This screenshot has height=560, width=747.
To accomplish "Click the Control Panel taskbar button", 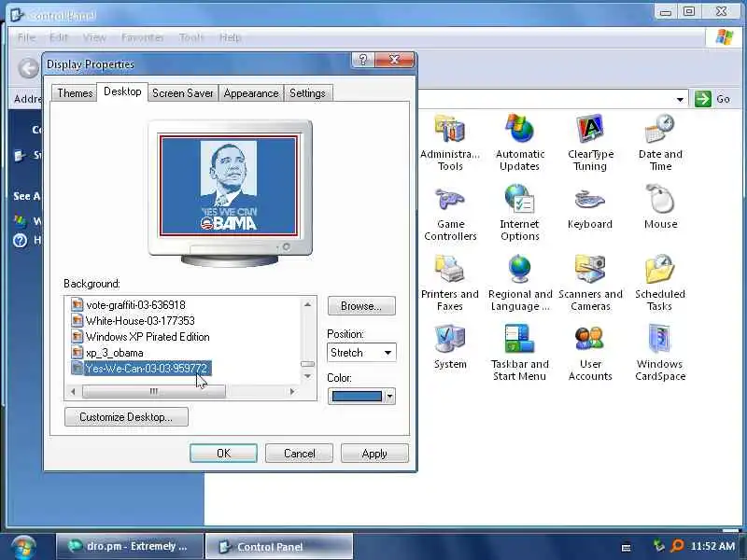I will (279, 547).
